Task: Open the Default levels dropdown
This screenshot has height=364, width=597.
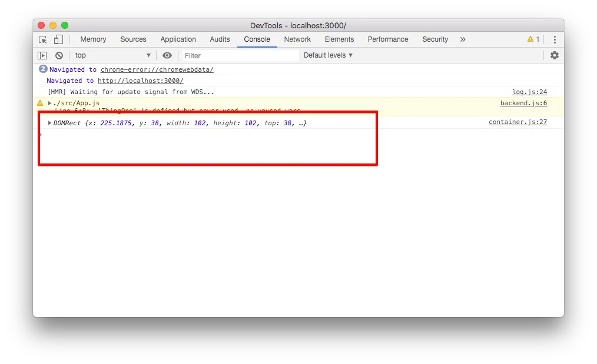Action: 328,55
